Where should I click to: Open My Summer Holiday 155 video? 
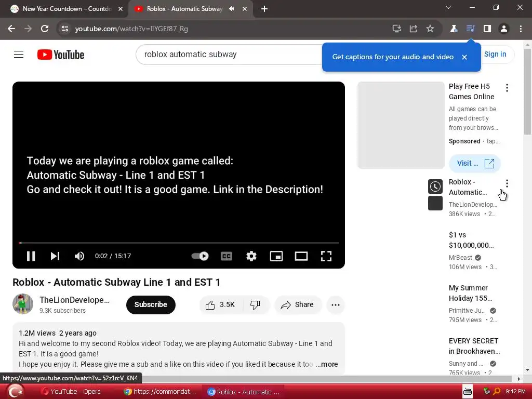point(470,293)
